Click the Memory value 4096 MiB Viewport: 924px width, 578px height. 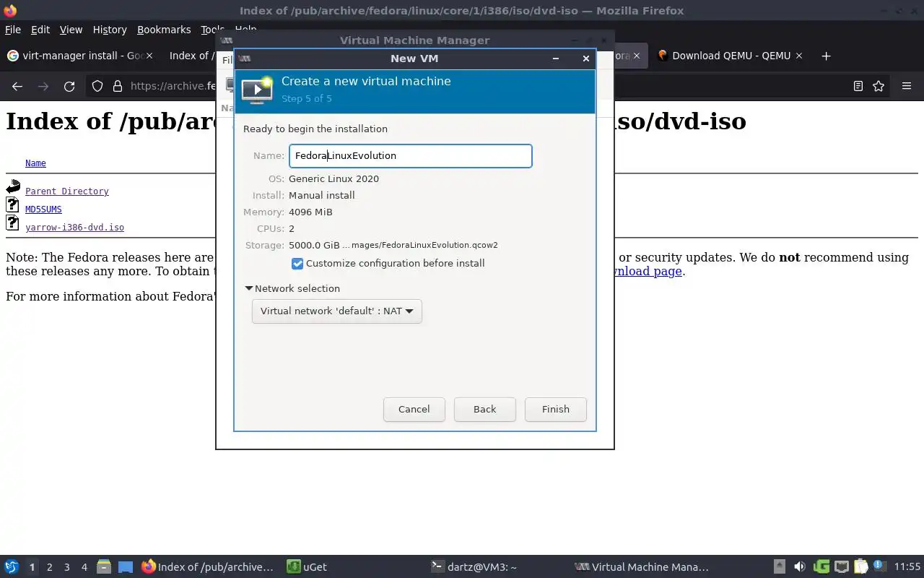[x=310, y=212]
